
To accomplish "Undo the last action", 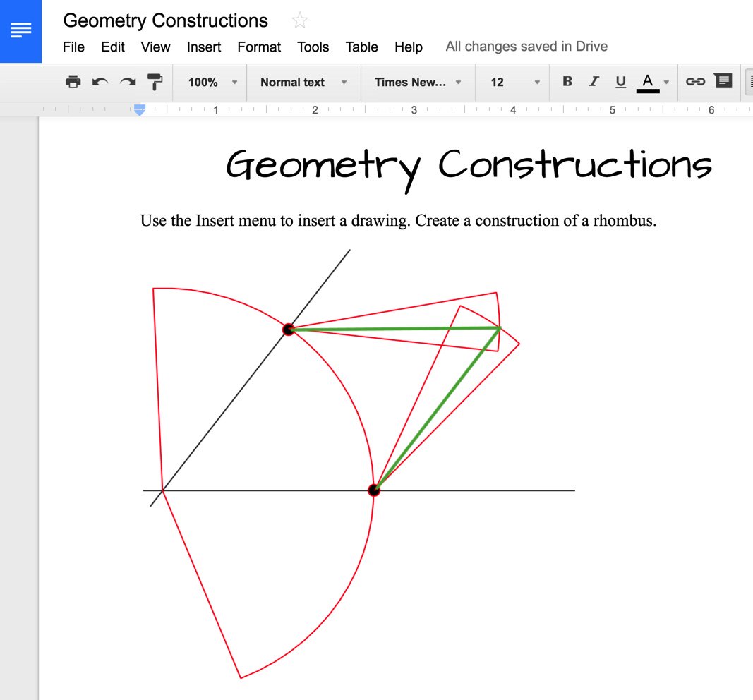I will [x=100, y=82].
